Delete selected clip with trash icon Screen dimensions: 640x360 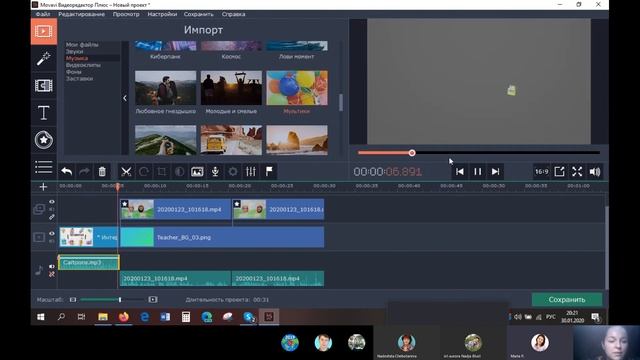tap(102, 171)
